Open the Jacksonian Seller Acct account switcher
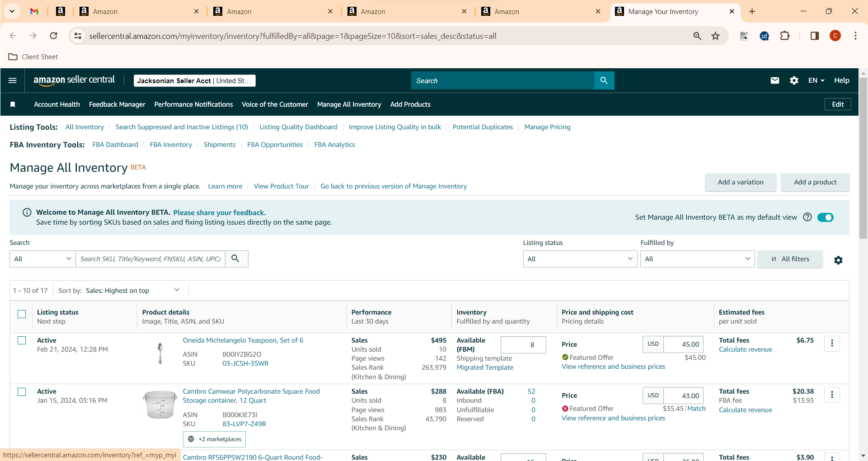This screenshot has height=461, width=868. tap(195, 80)
